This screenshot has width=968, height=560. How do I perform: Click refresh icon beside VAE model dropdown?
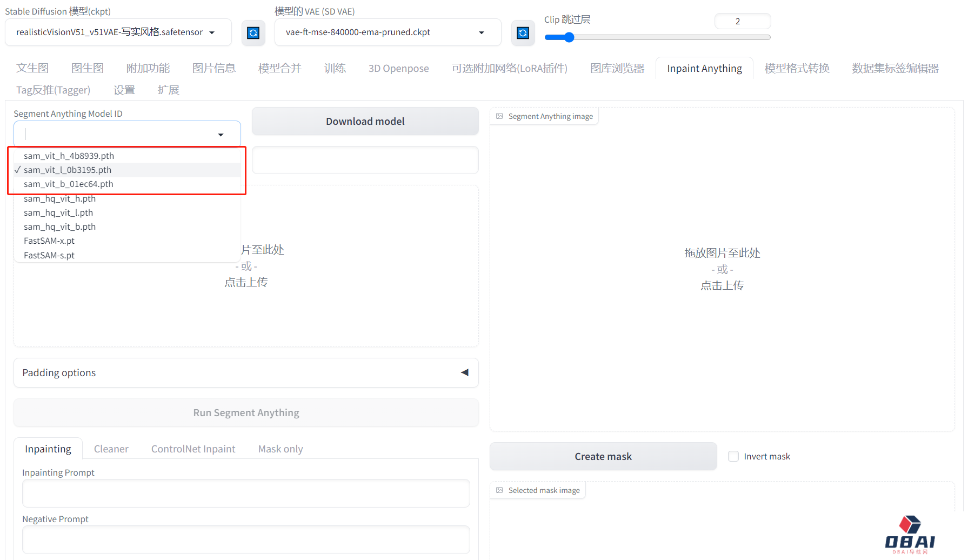point(523,33)
